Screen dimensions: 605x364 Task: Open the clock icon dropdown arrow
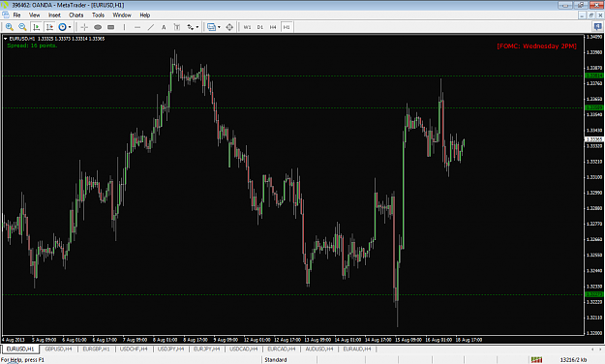pyautogui.click(x=70, y=27)
